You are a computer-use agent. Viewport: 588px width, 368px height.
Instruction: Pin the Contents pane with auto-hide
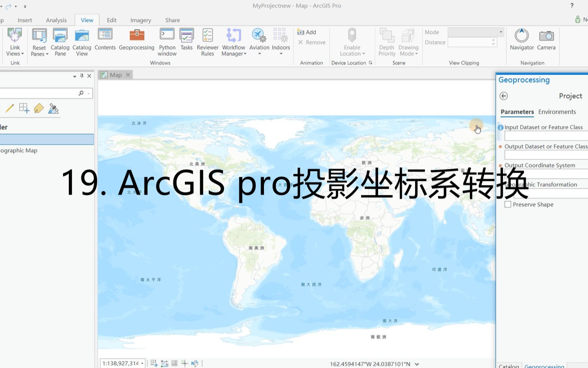(x=82, y=76)
